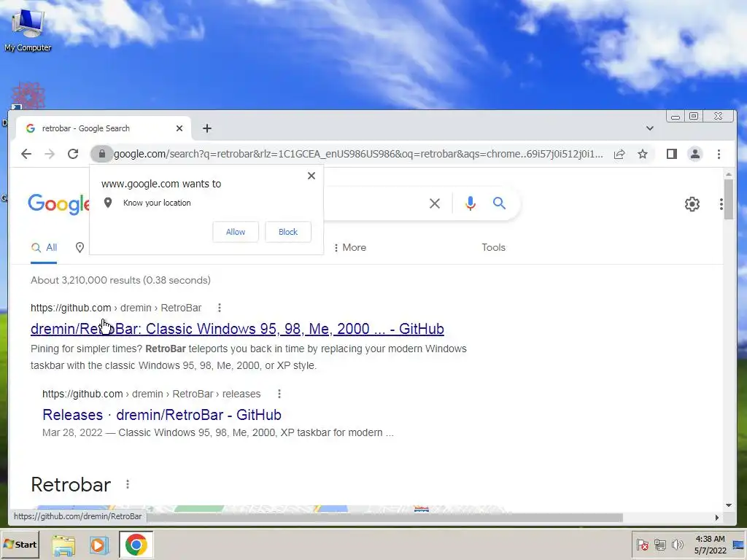Clear the Google search box X
This screenshot has height=560, width=747.
tap(435, 204)
